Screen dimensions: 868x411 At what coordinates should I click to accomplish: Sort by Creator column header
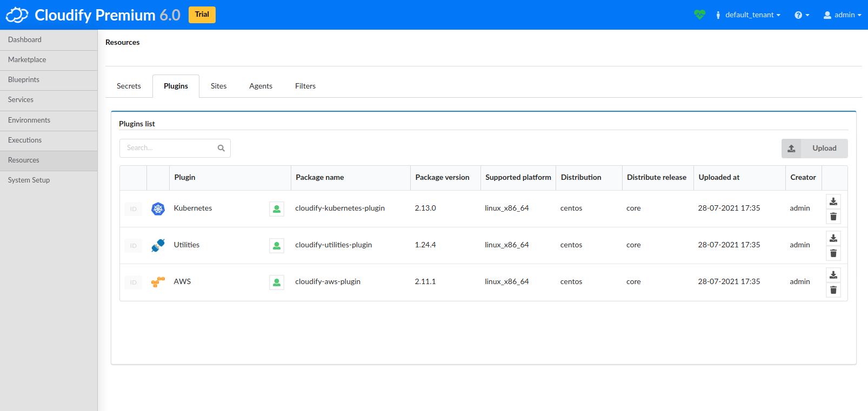(x=803, y=178)
